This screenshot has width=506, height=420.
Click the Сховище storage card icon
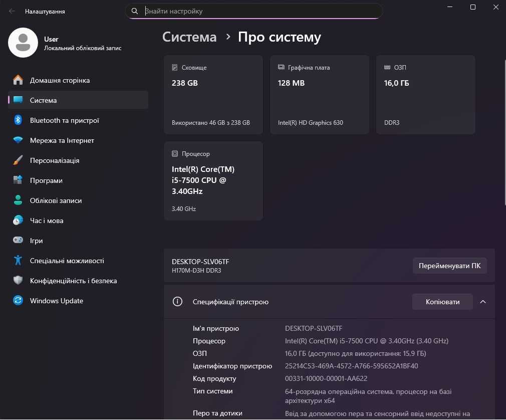pos(174,68)
